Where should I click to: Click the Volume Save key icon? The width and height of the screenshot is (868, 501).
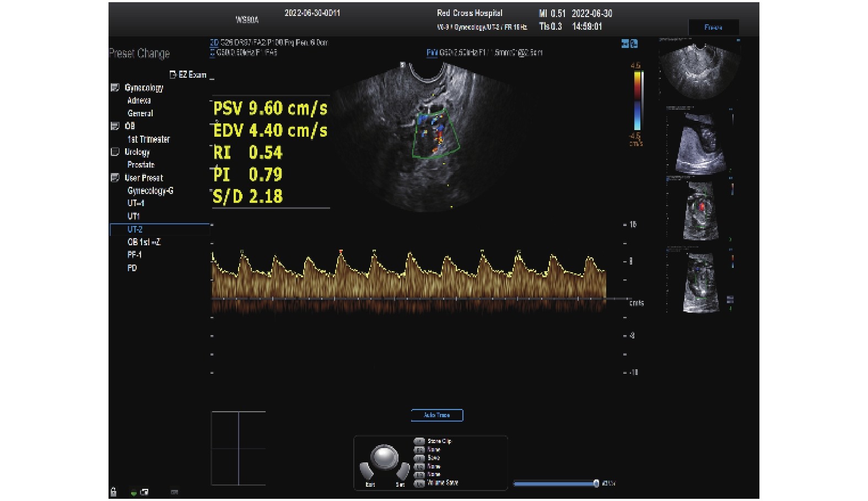(x=419, y=483)
